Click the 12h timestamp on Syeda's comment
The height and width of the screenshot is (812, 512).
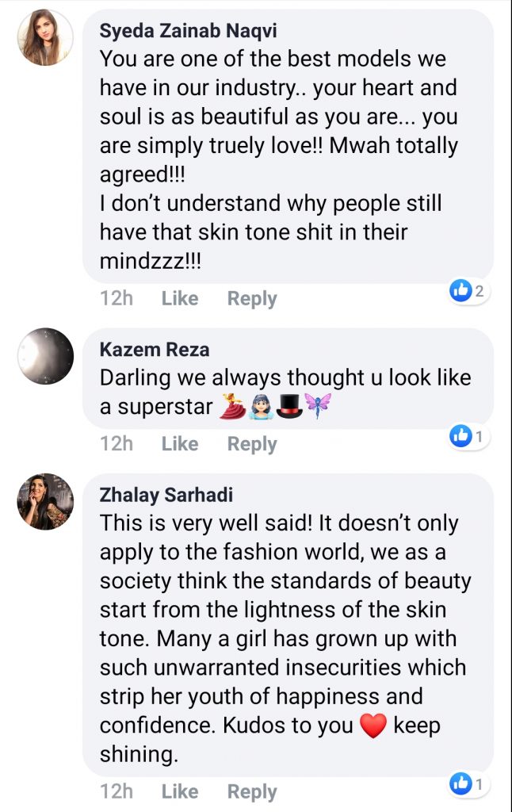[117, 299]
